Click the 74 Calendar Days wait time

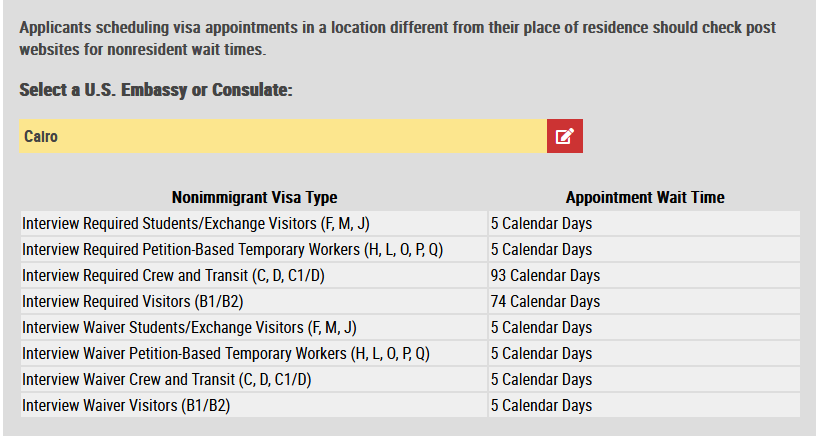click(545, 301)
